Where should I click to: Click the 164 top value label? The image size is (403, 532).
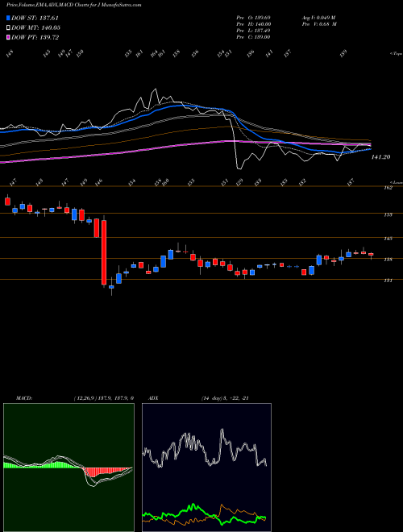tap(154, 54)
